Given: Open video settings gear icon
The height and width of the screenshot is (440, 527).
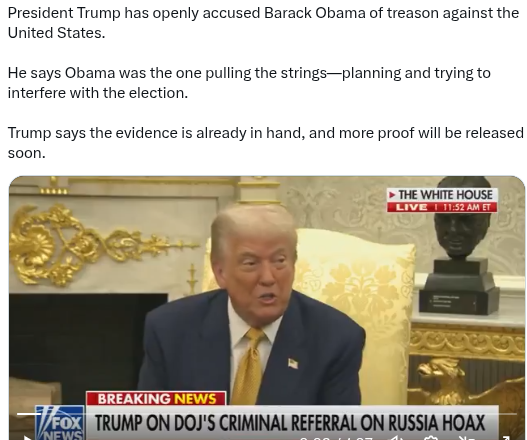Looking at the screenshot, I should click(431, 438).
